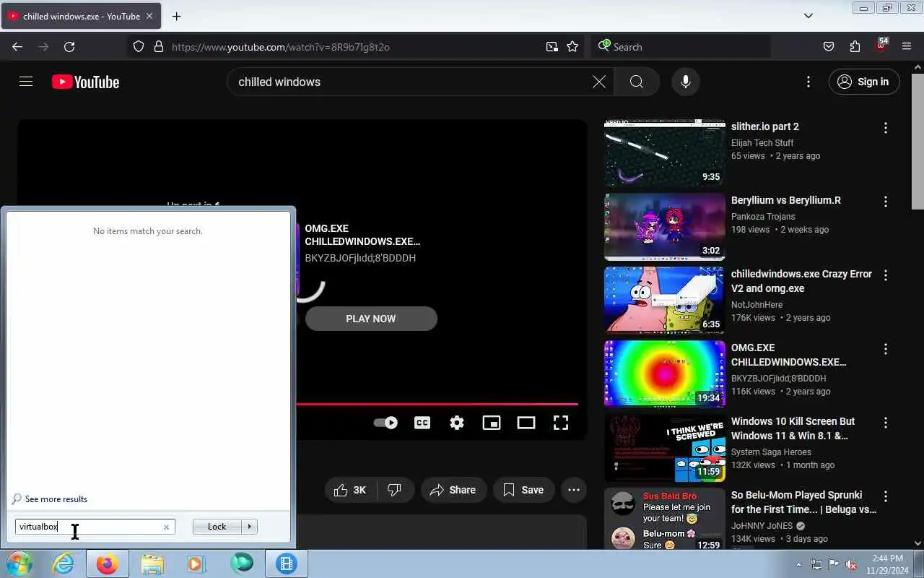The image size is (924, 578).
Task: Open options for chilledwindows.exe Crazy Error video
Action: [x=886, y=275]
